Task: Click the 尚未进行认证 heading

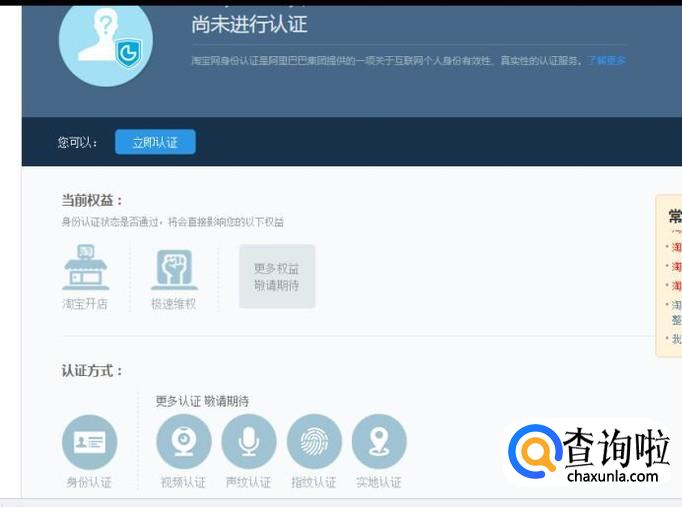Action: click(x=250, y=24)
